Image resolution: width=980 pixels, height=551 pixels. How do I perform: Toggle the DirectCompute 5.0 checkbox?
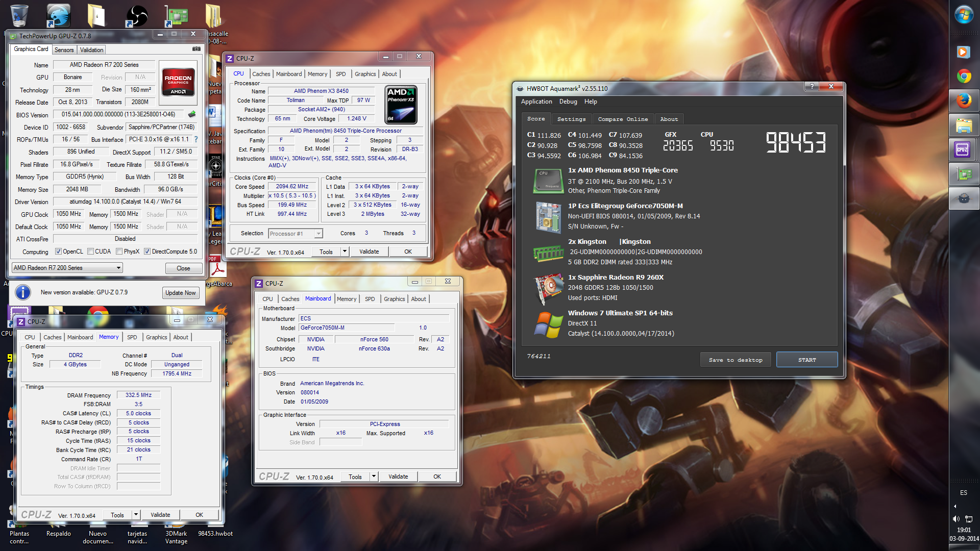pos(147,252)
